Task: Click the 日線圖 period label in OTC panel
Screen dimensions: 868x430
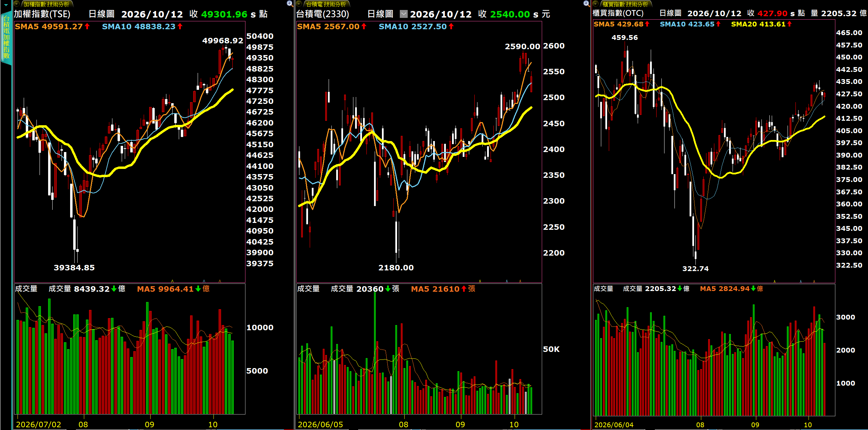Action: (x=670, y=13)
